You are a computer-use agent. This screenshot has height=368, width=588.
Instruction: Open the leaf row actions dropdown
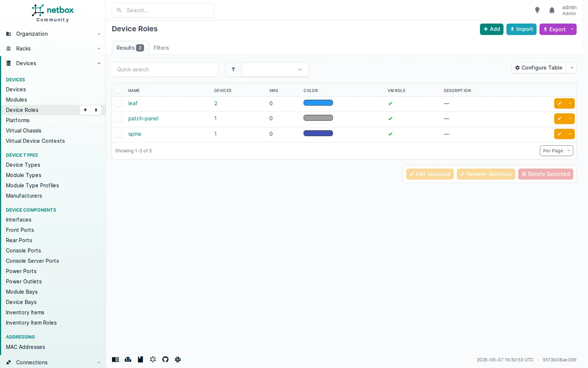570,103
